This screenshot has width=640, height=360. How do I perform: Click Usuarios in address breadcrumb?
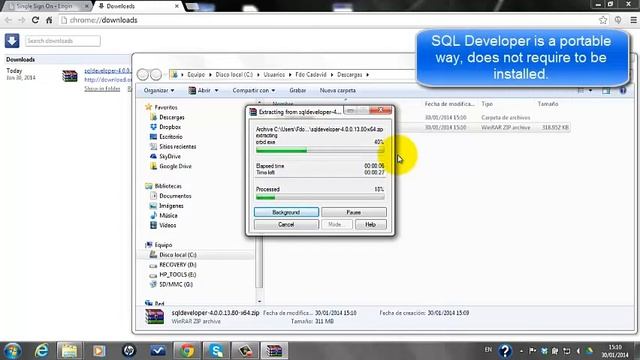(274, 75)
